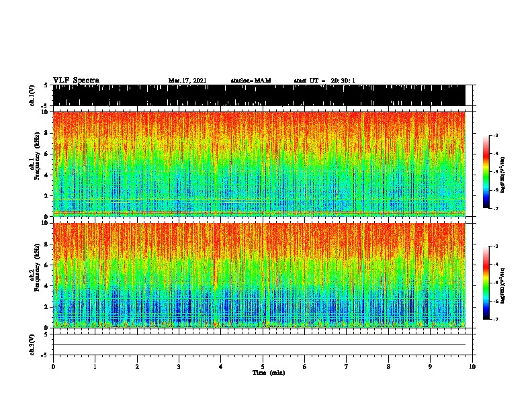Click time-axis tick label "5"
Screen dimensions: 532x411
pyautogui.click(x=263, y=366)
